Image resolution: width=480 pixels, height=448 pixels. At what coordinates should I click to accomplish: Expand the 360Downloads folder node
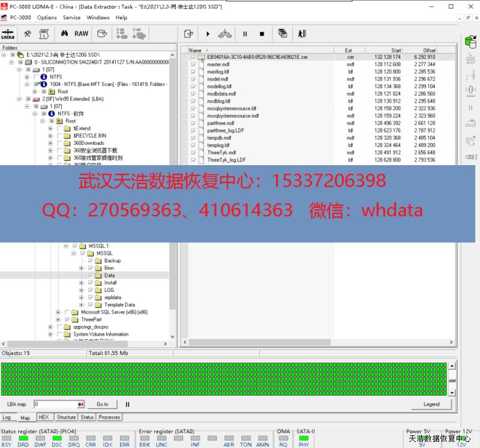[x=50, y=143]
